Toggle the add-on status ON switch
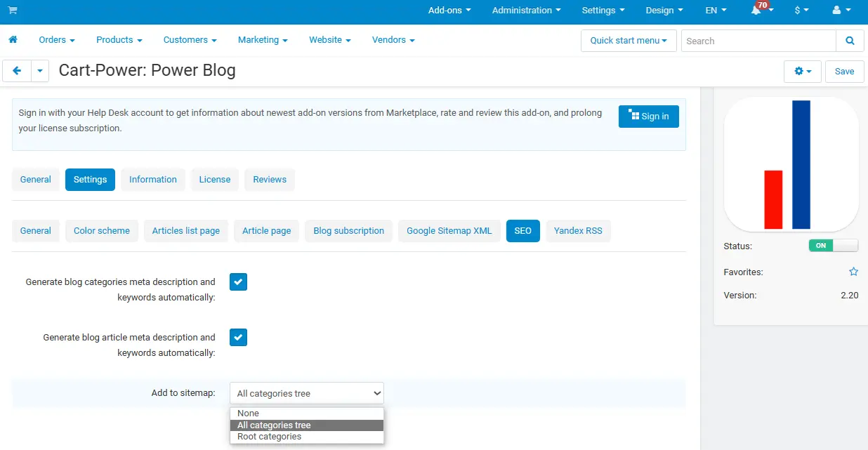The width and height of the screenshot is (868, 450). 833,246
